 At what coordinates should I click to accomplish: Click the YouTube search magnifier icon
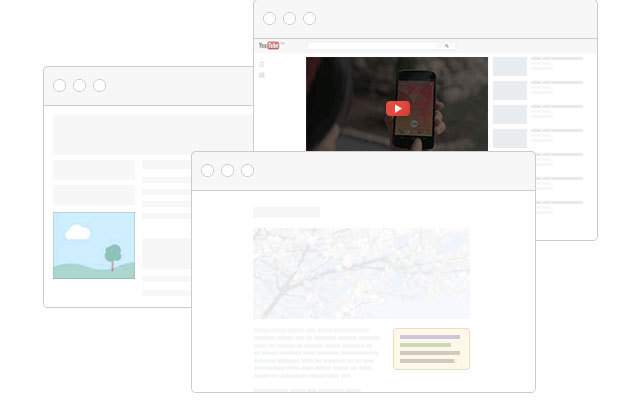tap(447, 46)
